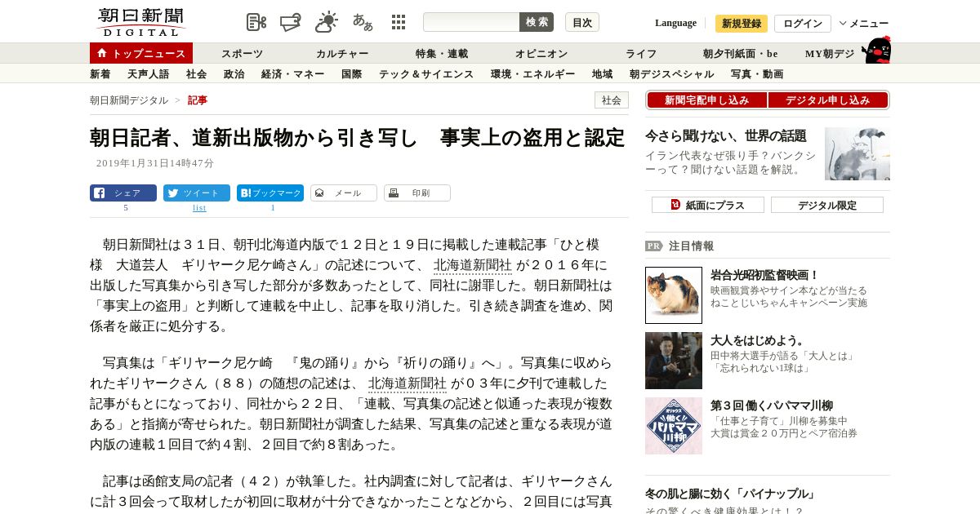Open the オピニオン tab
The width and height of the screenshot is (980, 514).
[541, 54]
